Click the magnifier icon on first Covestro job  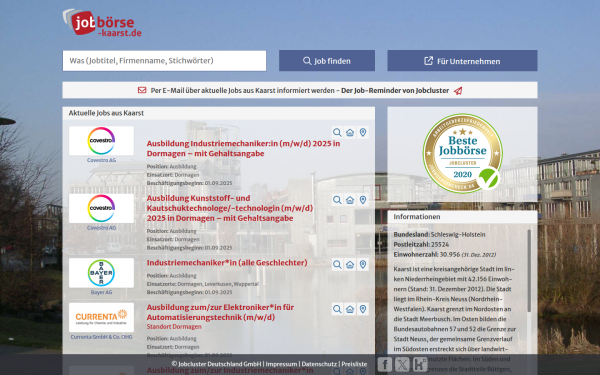click(x=337, y=132)
